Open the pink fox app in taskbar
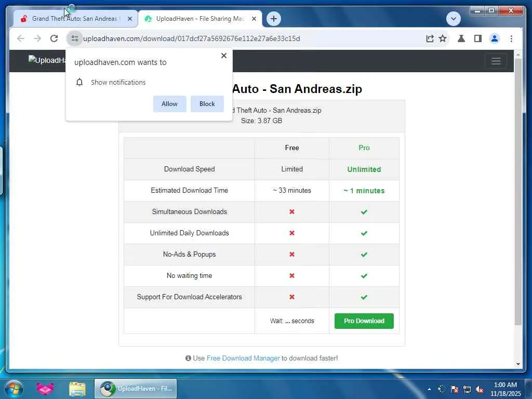 pyautogui.click(x=45, y=389)
